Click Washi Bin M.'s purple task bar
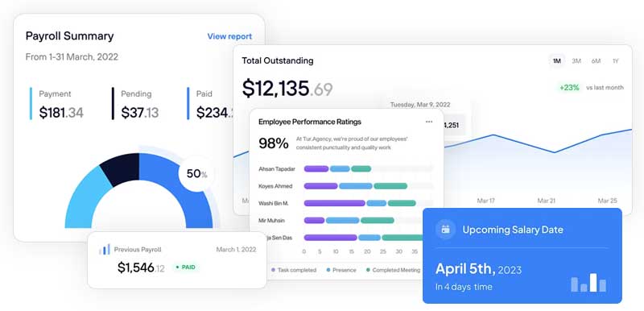Viewport: 644px width, 311px height. tap(334, 203)
